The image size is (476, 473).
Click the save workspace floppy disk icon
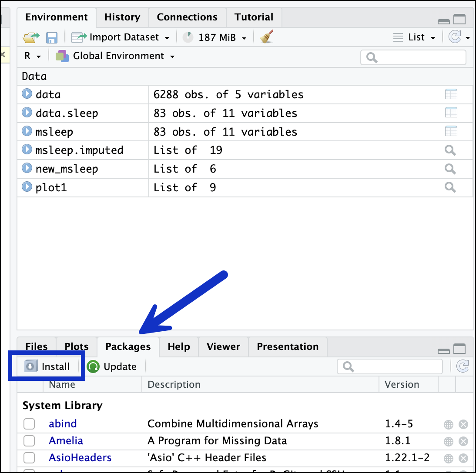(x=52, y=37)
